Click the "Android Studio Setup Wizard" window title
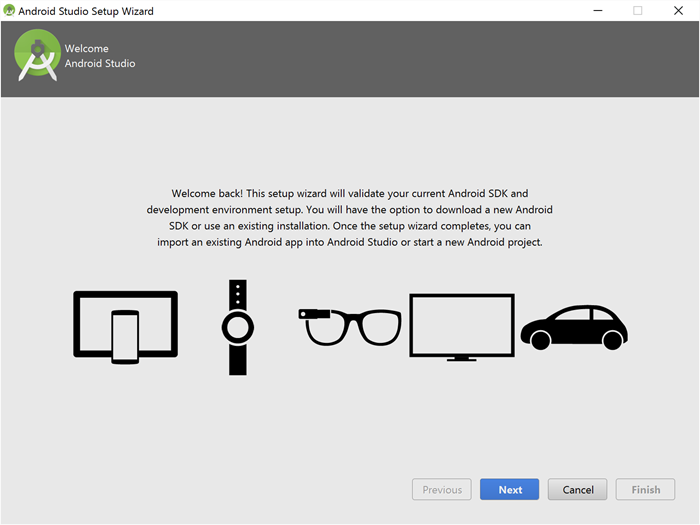 click(86, 11)
